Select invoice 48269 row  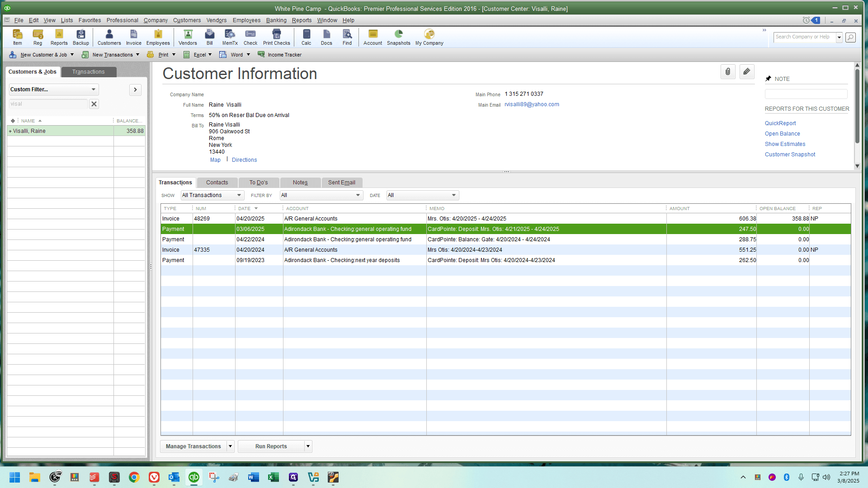pos(505,219)
